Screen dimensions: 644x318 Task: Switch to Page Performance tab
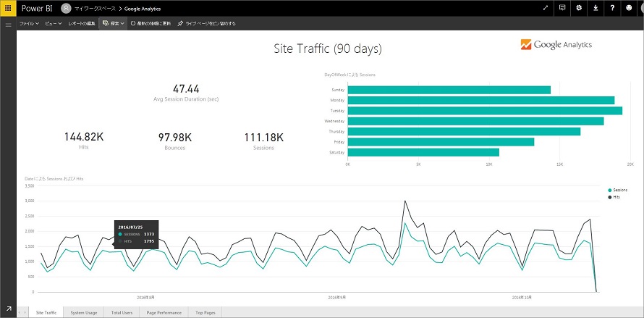[x=164, y=313]
